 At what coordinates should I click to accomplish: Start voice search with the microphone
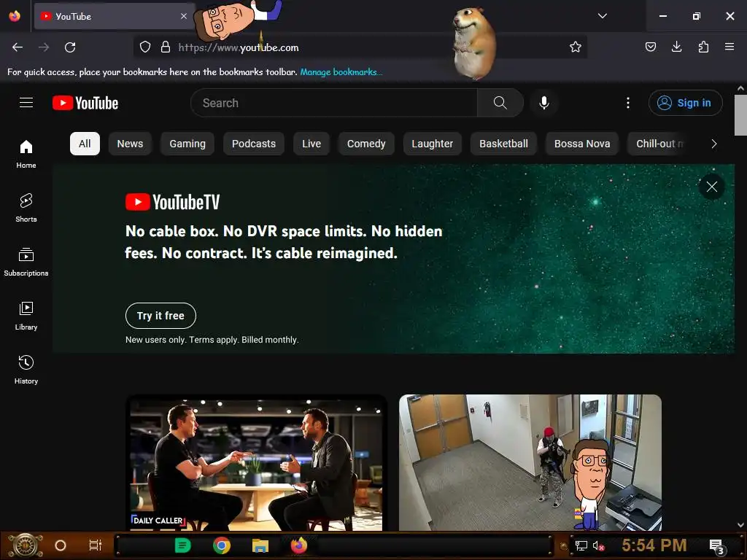[544, 103]
